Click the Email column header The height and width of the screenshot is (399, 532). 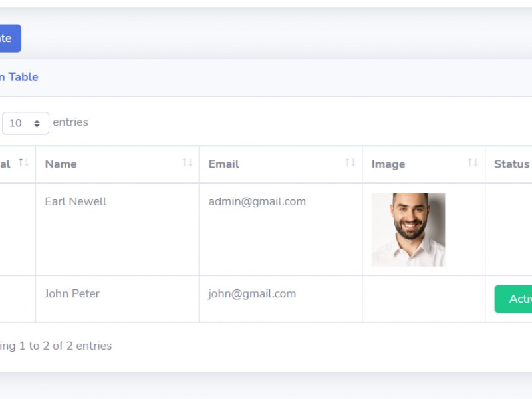pyautogui.click(x=281, y=164)
